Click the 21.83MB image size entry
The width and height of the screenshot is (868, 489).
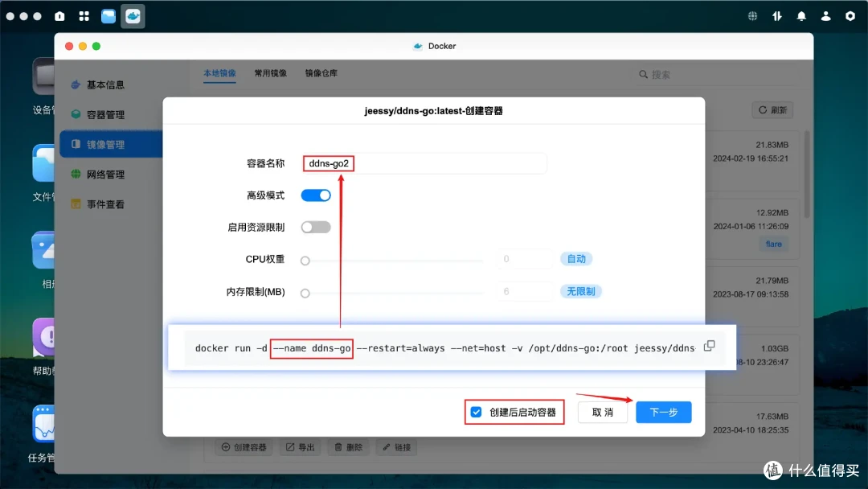click(x=772, y=145)
